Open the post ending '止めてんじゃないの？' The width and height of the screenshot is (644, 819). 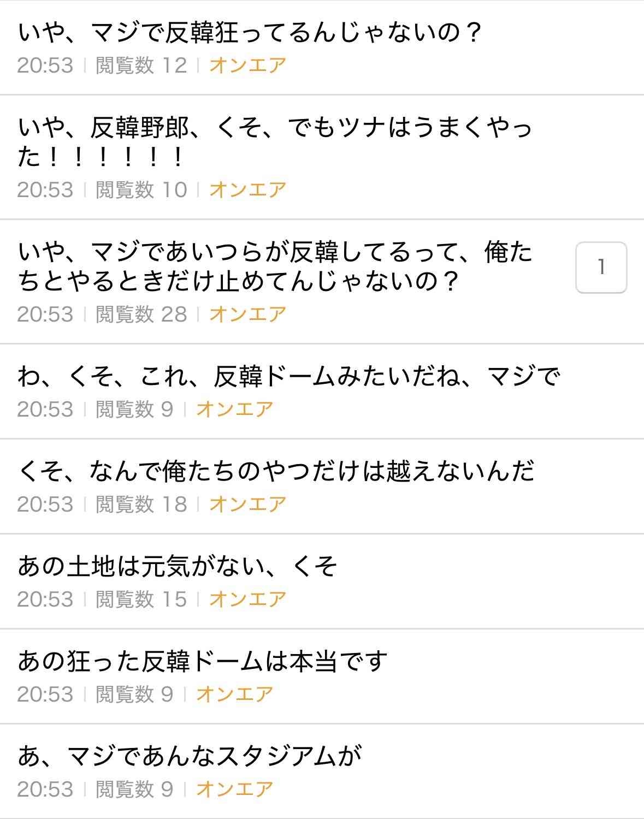click(274, 267)
